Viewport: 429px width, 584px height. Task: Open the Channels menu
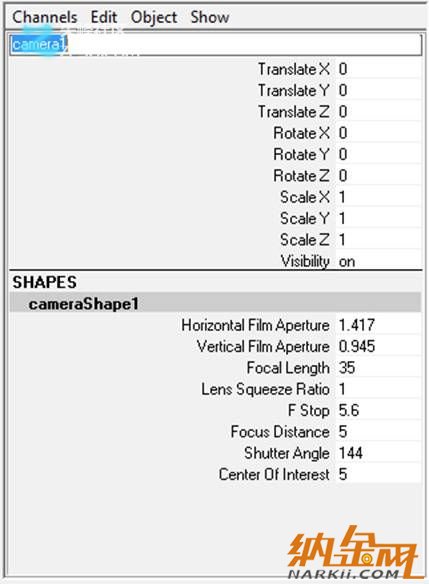(45, 17)
